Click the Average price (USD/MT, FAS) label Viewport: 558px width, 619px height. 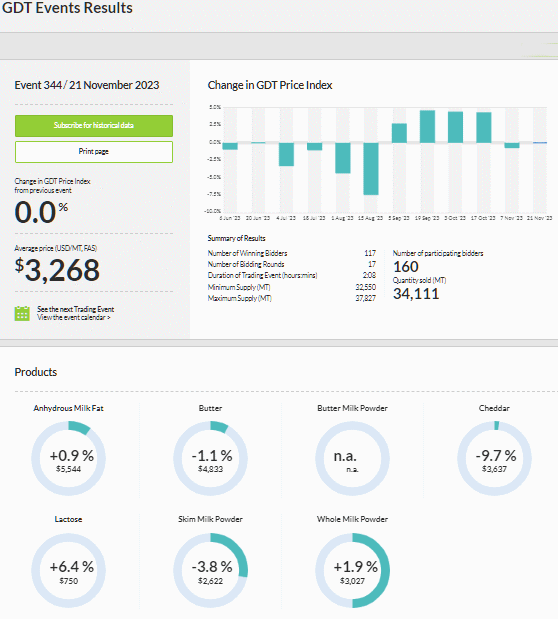[56, 248]
